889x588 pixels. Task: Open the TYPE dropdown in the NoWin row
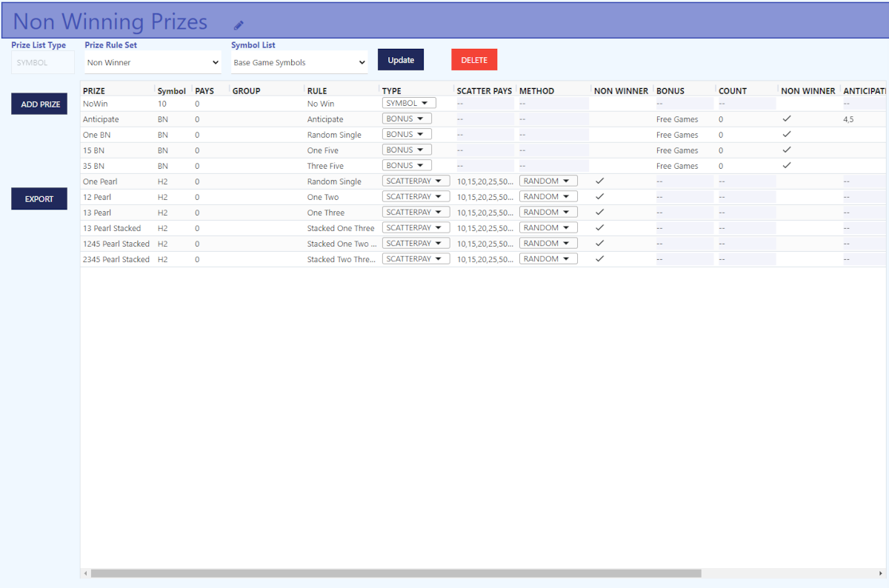pyautogui.click(x=408, y=104)
